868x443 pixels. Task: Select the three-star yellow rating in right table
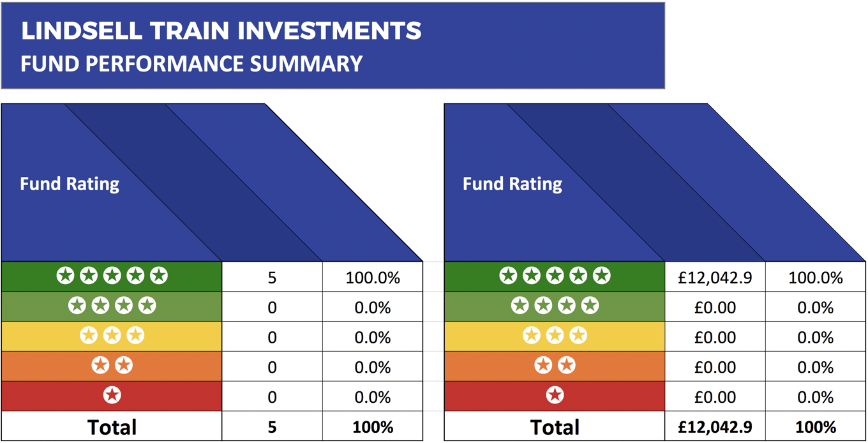point(555,336)
